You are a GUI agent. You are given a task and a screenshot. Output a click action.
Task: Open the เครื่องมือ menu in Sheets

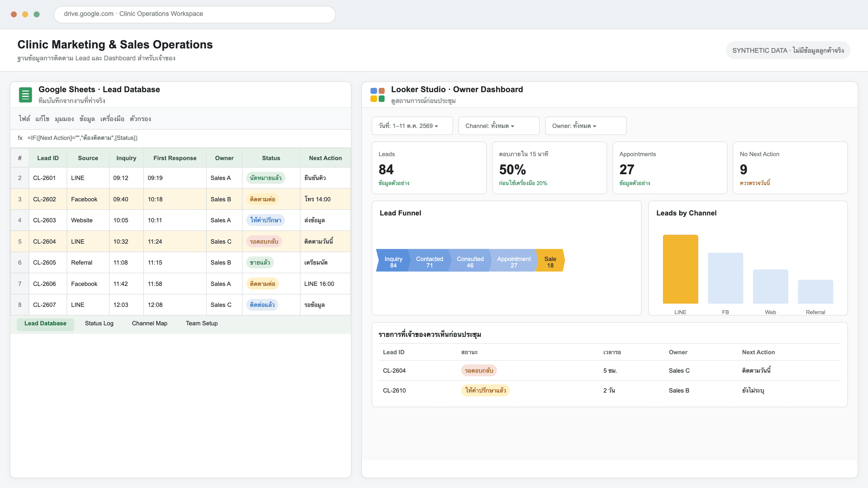112,119
